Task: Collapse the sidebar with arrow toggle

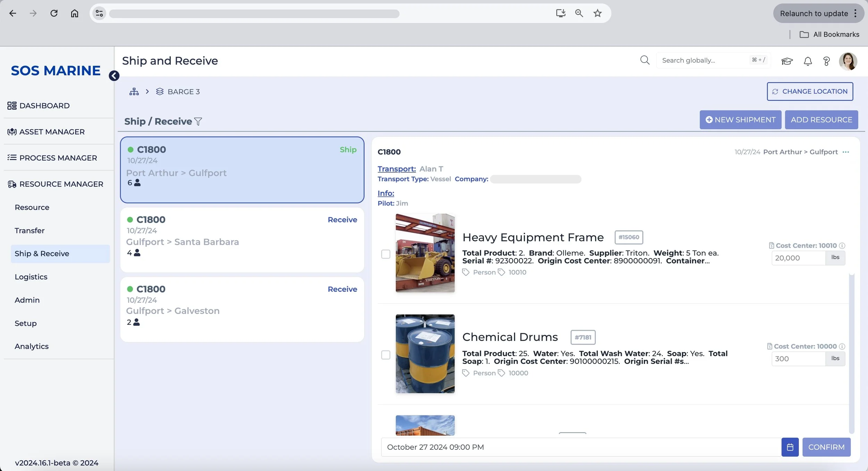Action: [114, 76]
